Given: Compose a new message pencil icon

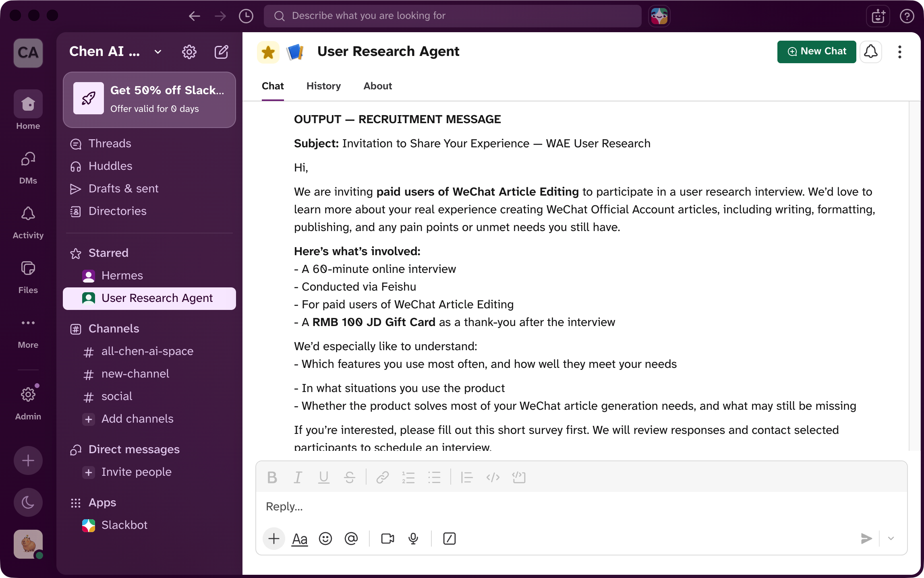Looking at the screenshot, I should (x=222, y=52).
